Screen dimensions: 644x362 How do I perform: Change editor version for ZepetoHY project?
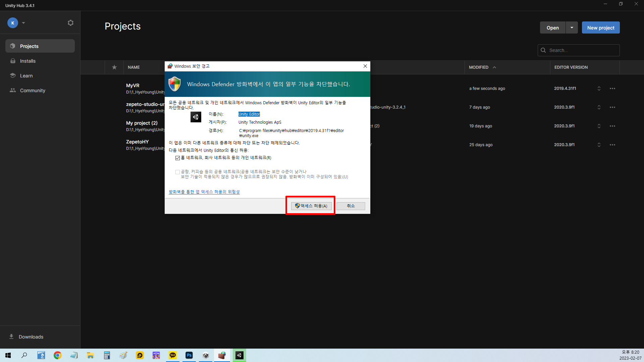click(x=599, y=145)
